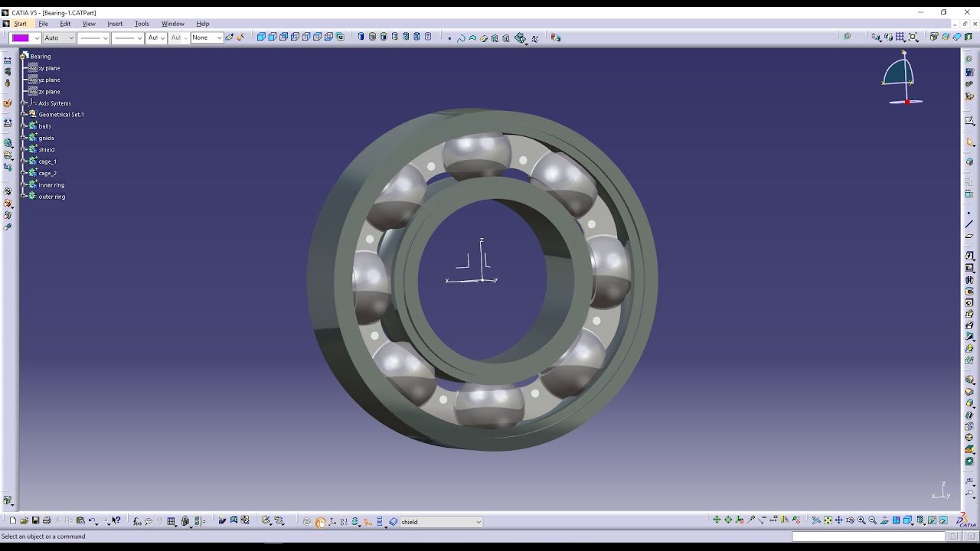Open the shield body selector dropdown

click(x=479, y=522)
